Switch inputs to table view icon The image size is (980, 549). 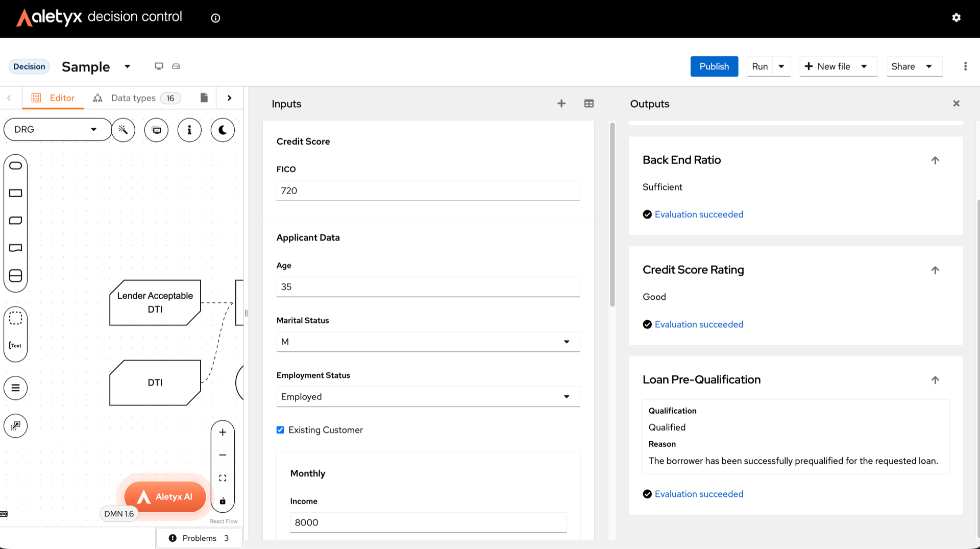pyautogui.click(x=589, y=104)
